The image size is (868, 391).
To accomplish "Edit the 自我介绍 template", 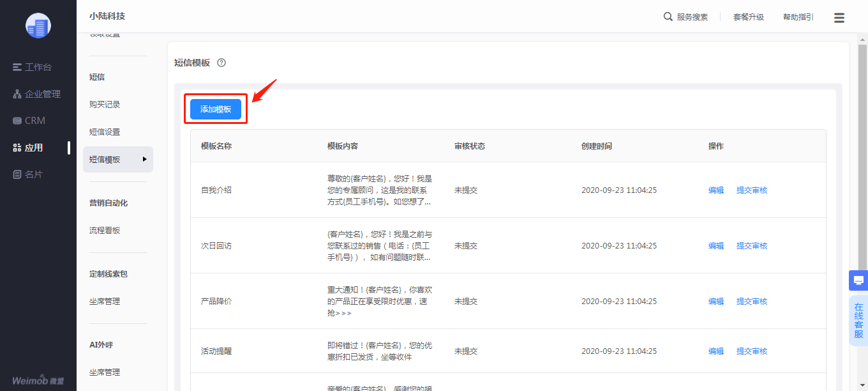I will [x=716, y=190].
